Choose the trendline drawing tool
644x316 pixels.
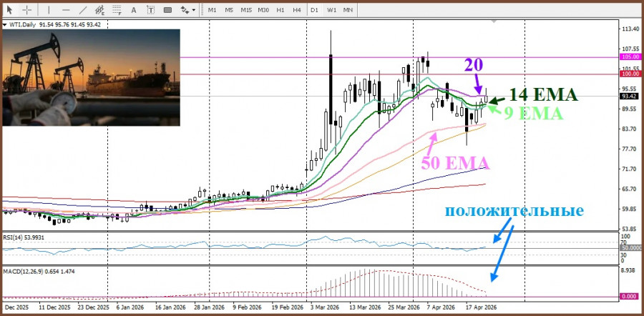(83, 10)
